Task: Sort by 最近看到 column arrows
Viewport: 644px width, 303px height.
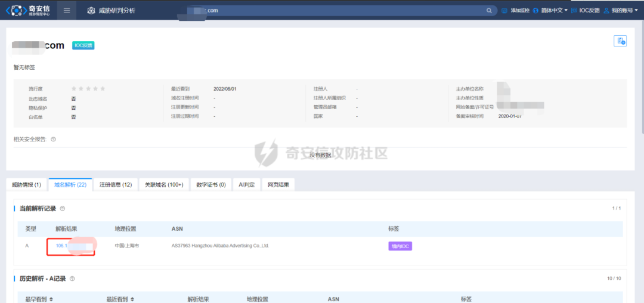Action: [132, 299]
